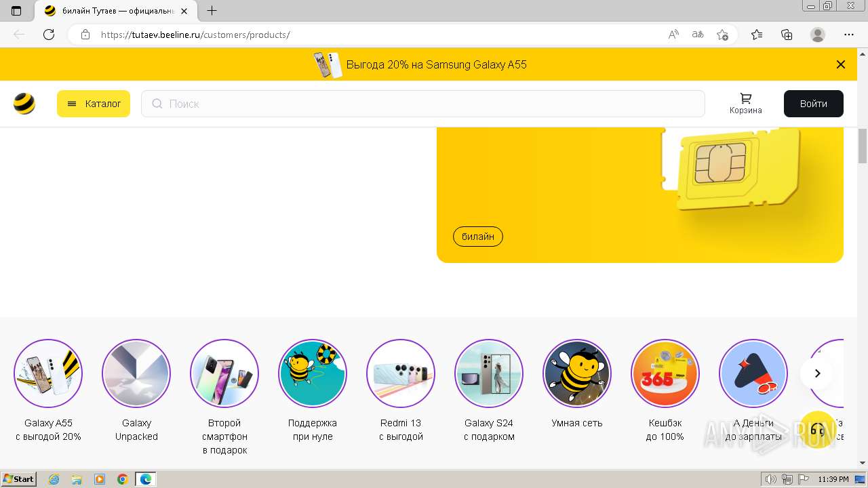The width and height of the screenshot is (868, 488).
Task: Reload the current page
Action: click(49, 35)
